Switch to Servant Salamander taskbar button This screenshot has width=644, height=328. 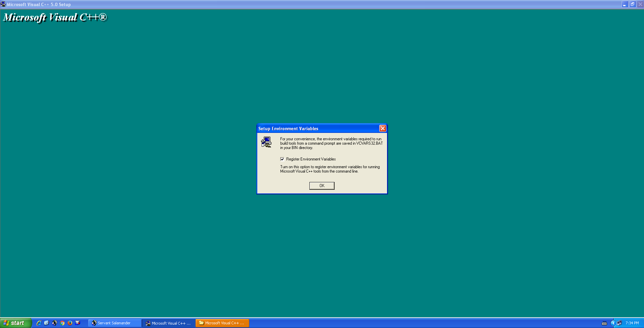114,323
